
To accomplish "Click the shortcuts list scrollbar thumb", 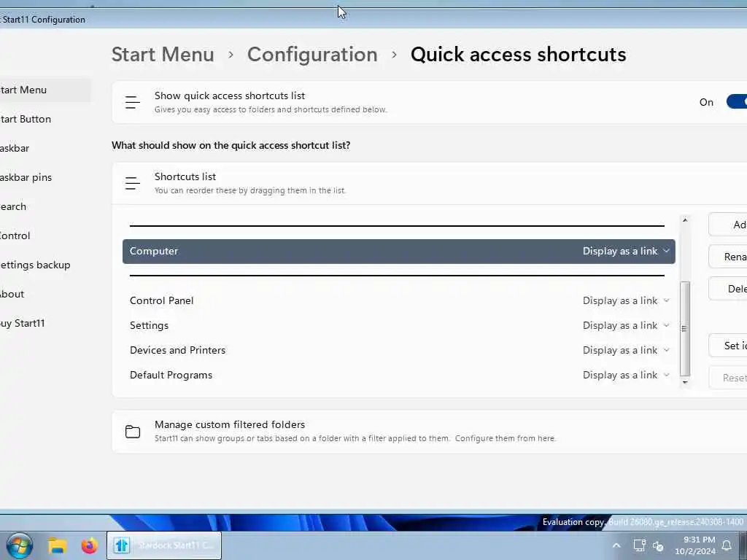I will [x=684, y=329].
